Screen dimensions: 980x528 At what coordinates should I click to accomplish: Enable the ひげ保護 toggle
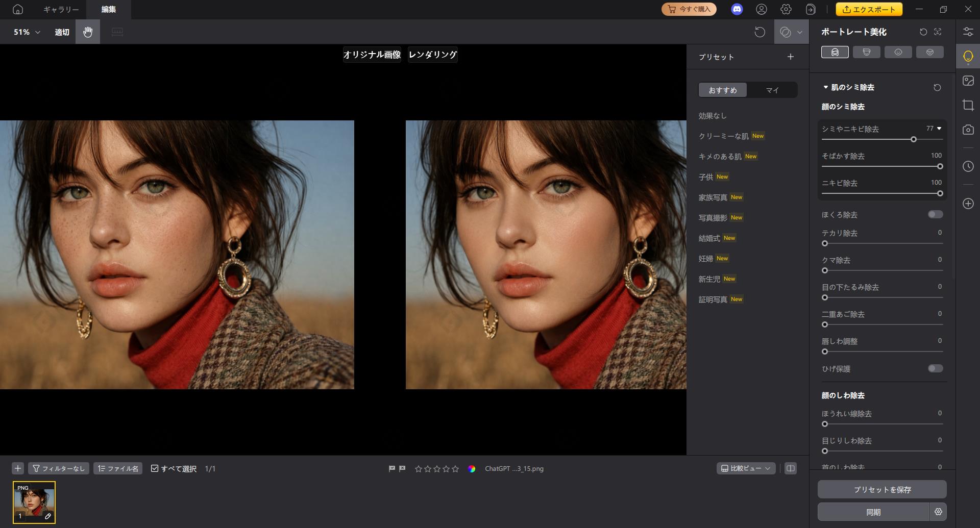click(935, 368)
